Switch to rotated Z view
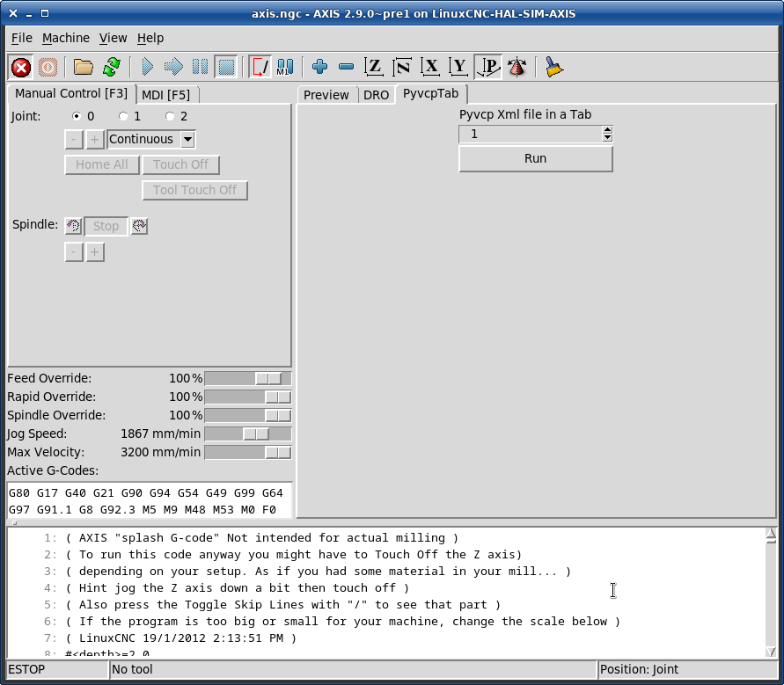Screen dimensions: 784x685 (402, 67)
